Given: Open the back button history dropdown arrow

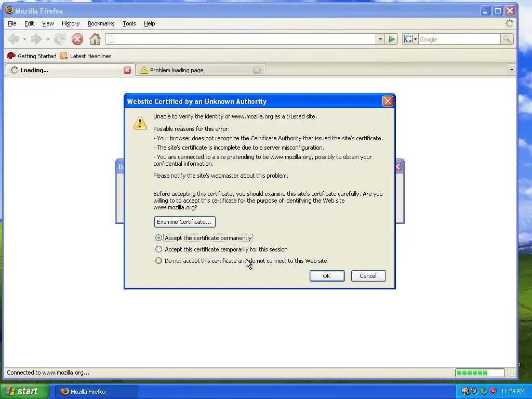Looking at the screenshot, I should (24, 39).
